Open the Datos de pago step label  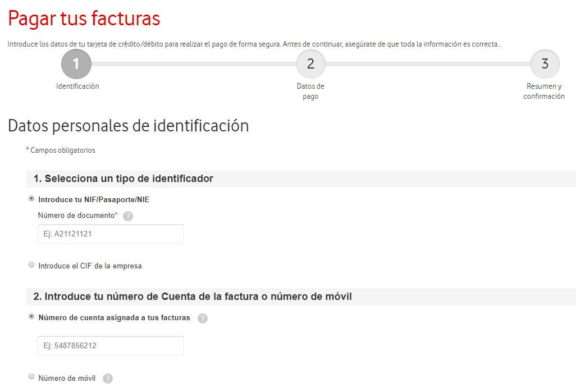310,91
